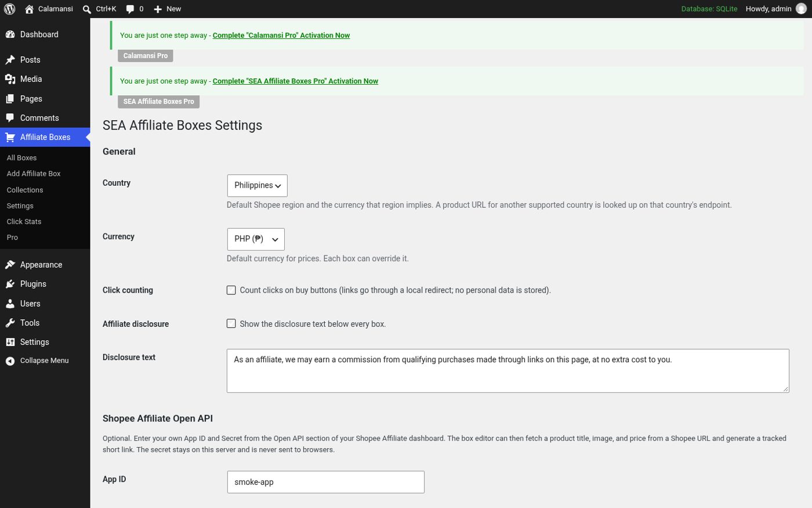The width and height of the screenshot is (812, 508).
Task: Enable the Count clicks on buy buttons checkbox
Action: point(231,290)
